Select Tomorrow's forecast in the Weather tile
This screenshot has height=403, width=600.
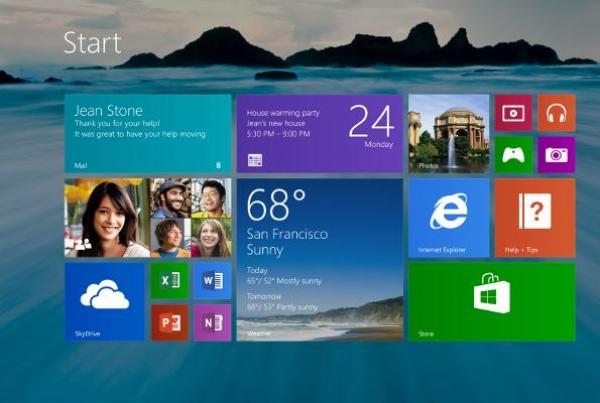tap(290, 302)
